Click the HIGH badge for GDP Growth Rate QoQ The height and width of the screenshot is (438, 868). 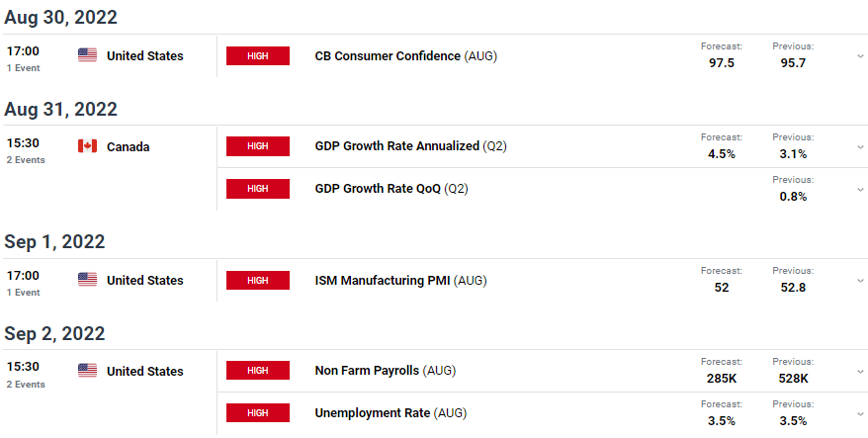point(258,189)
